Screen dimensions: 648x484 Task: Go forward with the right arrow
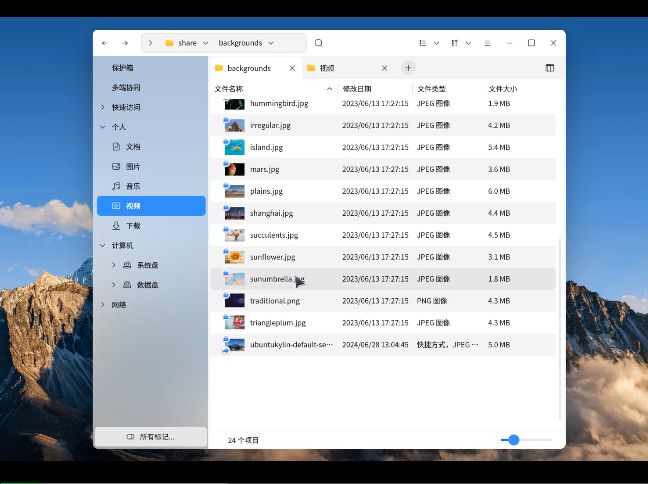pos(125,43)
